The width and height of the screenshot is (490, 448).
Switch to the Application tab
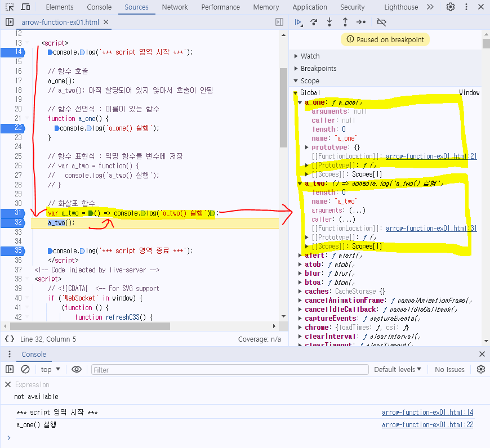tap(310, 7)
